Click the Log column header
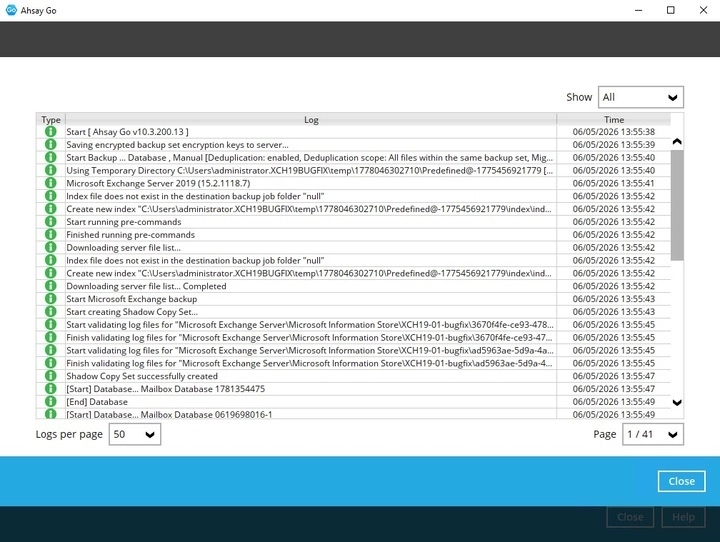The image size is (720, 542). click(x=311, y=119)
